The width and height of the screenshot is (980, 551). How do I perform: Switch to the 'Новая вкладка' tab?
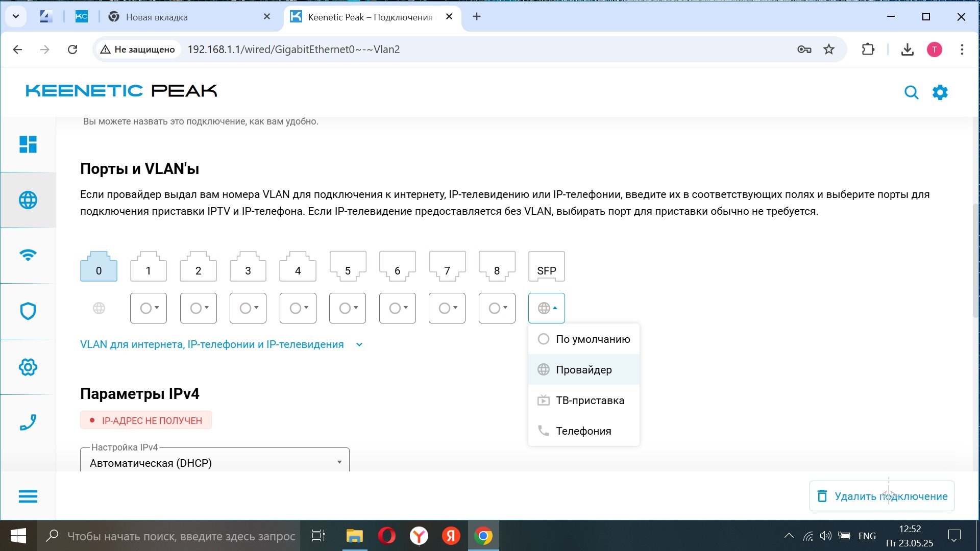[189, 17]
